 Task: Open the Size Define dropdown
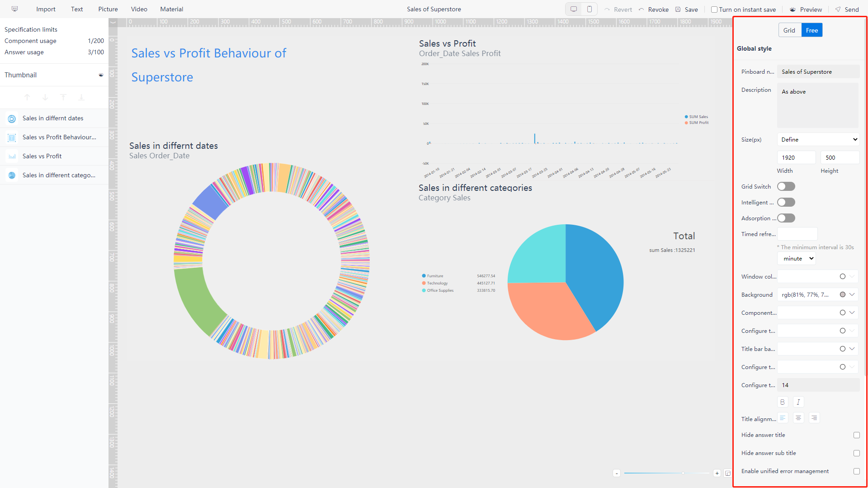click(x=818, y=140)
